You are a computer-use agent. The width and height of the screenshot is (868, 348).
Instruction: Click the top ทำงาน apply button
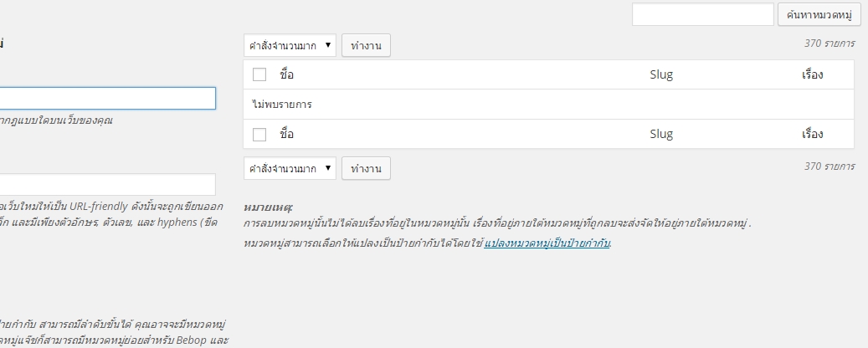[x=367, y=46]
